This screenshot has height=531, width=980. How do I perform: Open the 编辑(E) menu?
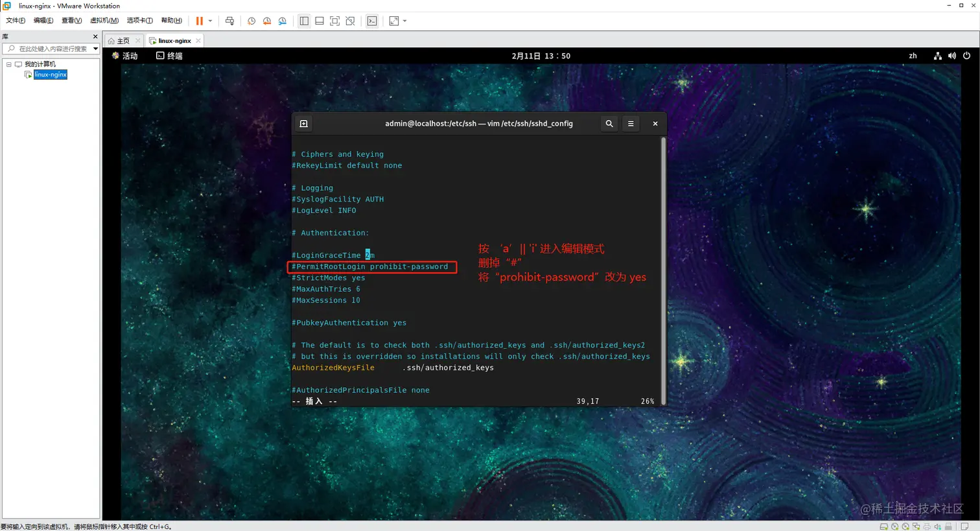point(43,21)
